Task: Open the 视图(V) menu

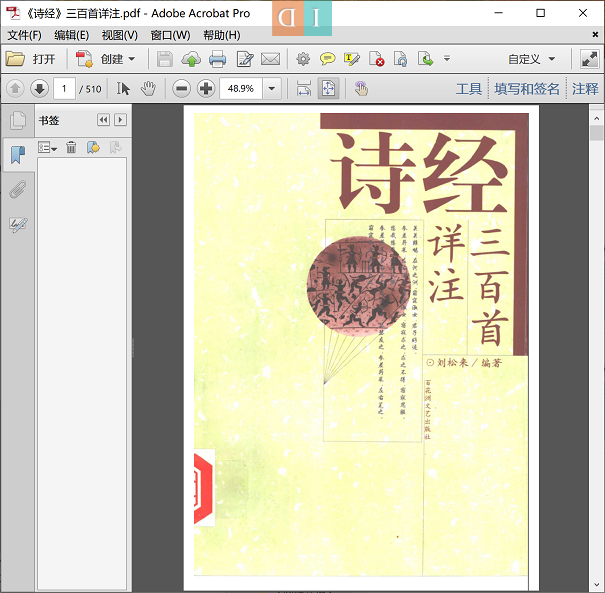Action: [120, 35]
